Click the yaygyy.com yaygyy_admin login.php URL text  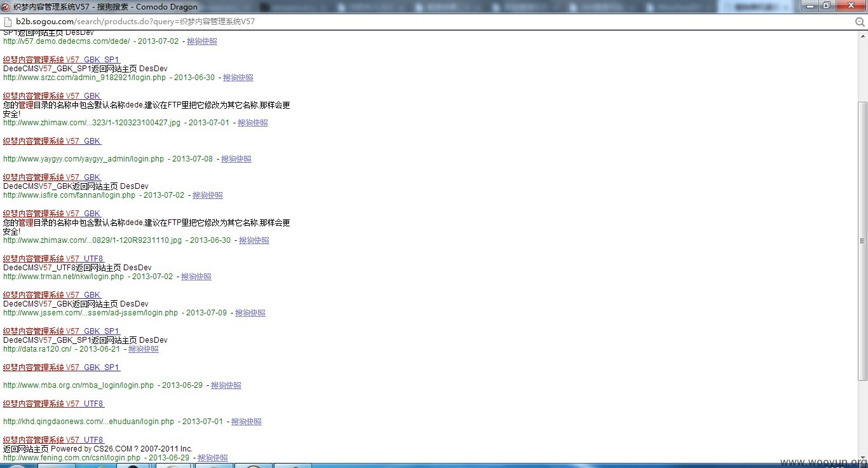[83, 159]
